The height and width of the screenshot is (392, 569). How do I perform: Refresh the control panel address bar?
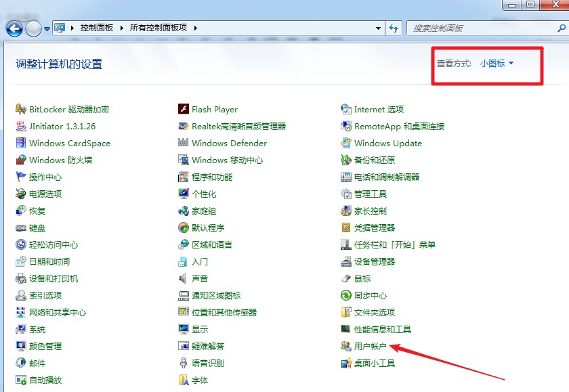pyautogui.click(x=394, y=28)
